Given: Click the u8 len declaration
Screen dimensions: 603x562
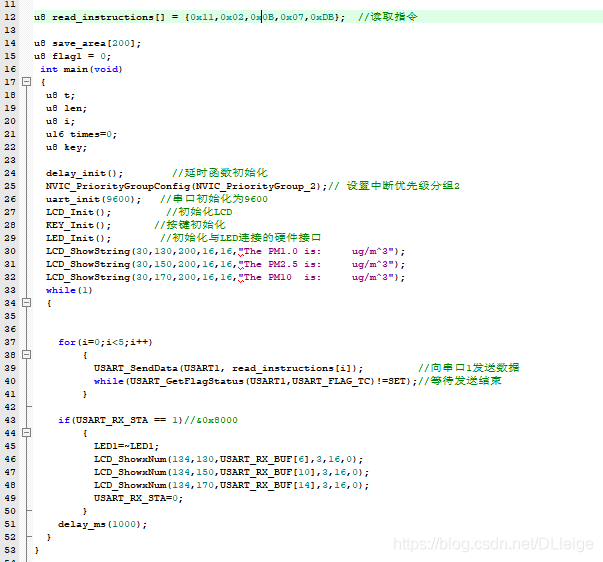Looking at the screenshot, I should pos(66,108).
